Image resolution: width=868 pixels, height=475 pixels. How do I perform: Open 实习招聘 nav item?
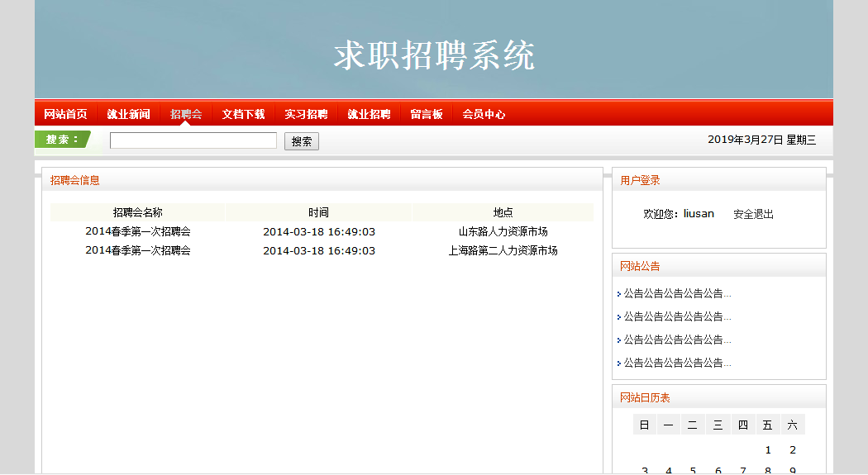click(306, 114)
